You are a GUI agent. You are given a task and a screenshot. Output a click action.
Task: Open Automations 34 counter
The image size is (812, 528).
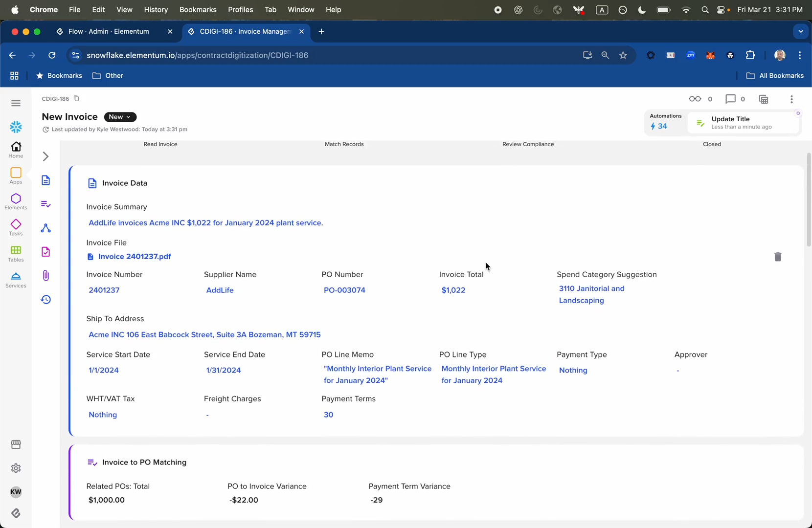click(665, 121)
